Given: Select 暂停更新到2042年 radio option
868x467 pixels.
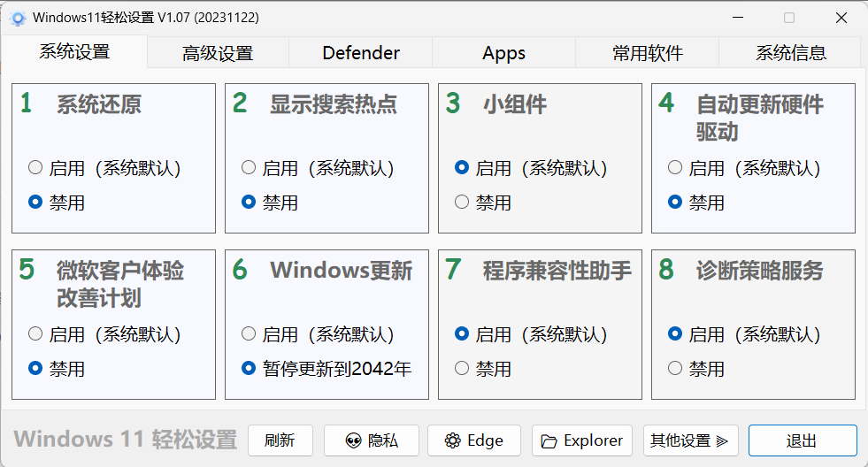Looking at the screenshot, I should (x=249, y=368).
